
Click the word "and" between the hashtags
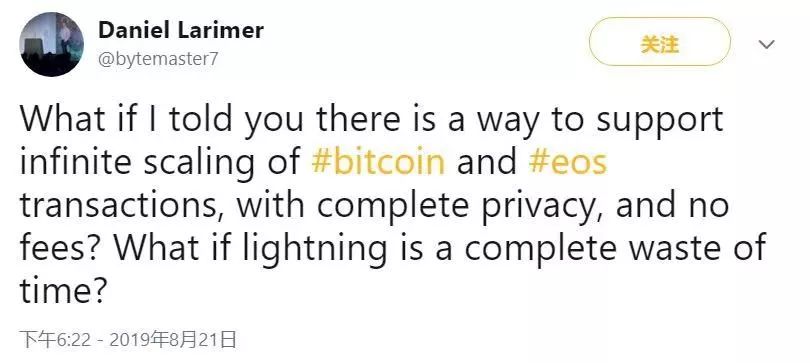487,161
